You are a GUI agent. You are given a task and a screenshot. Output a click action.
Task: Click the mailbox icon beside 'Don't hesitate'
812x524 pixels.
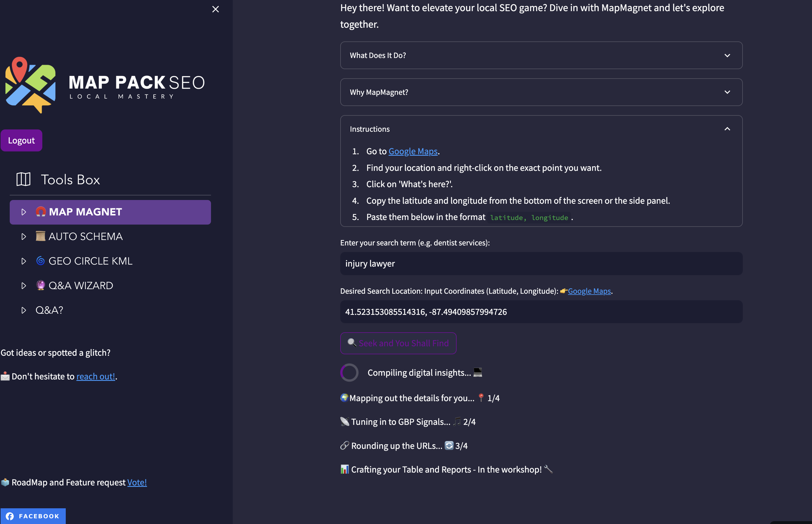tap(5, 376)
